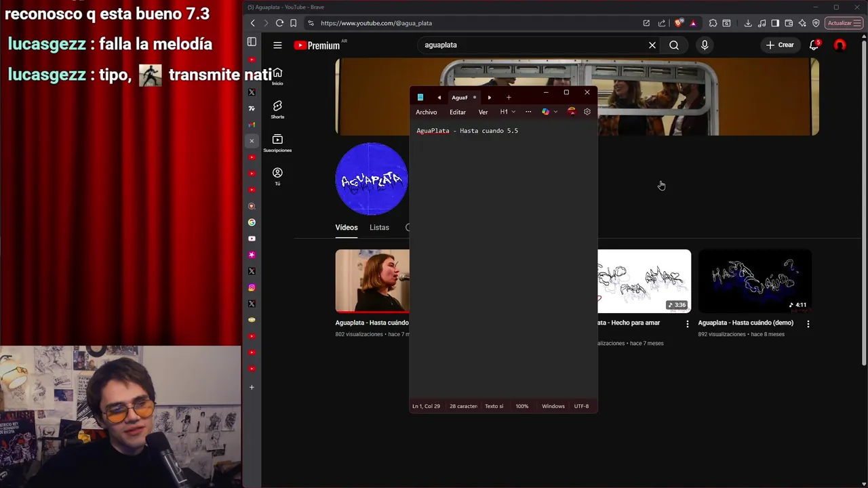This screenshot has width=868, height=488.
Task: Click the Crear button on YouTube
Action: [780, 45]
